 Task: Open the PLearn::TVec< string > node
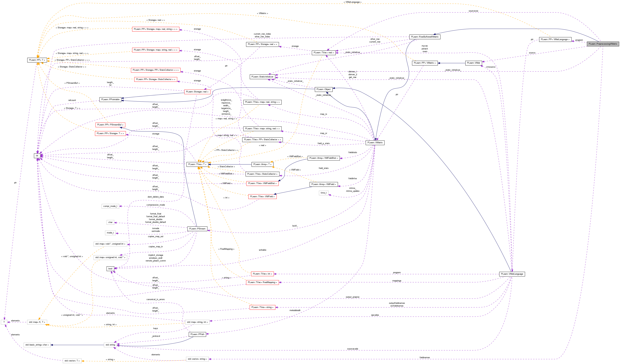point(262,307)
